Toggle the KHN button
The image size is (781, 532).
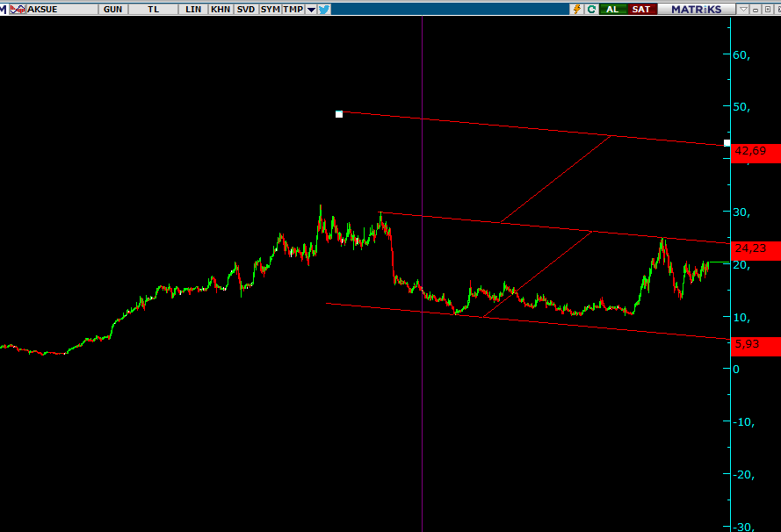(221, 9)
